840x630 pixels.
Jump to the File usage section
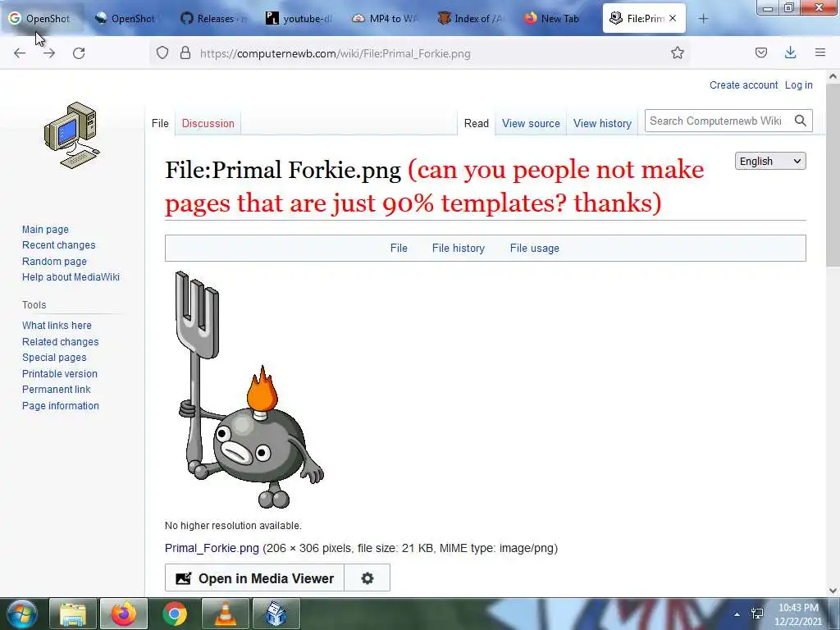point(535,248)
